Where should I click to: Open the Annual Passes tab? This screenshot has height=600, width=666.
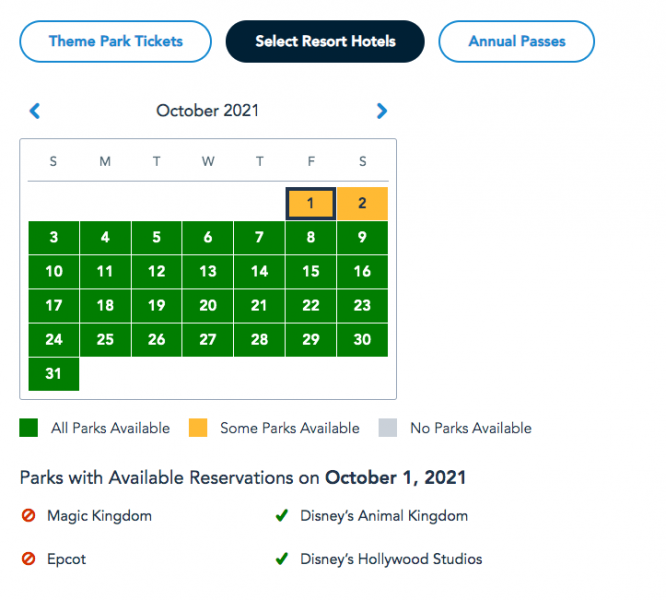pyautogui.click(x=516, y=42)
